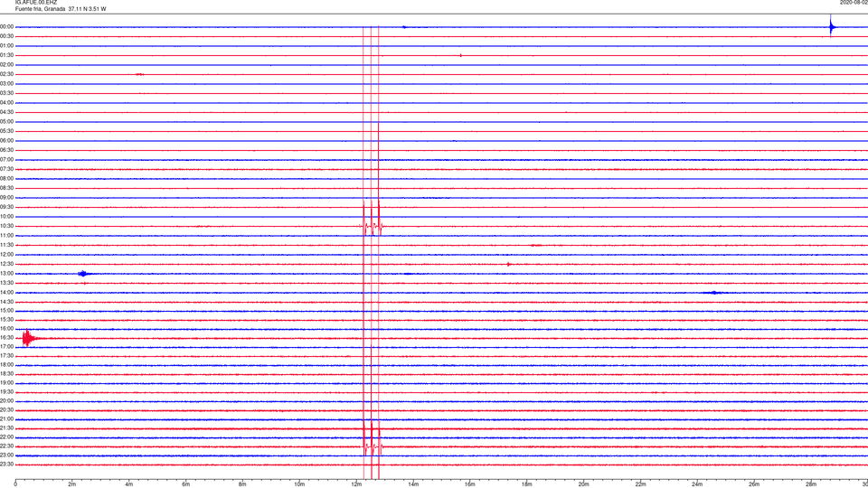Image resolution: width=868 pixels, height=488 pixels.
Task: Pick the small red event on the 12:30 trace
Action: pyautogui.click(x=509, y=264)
